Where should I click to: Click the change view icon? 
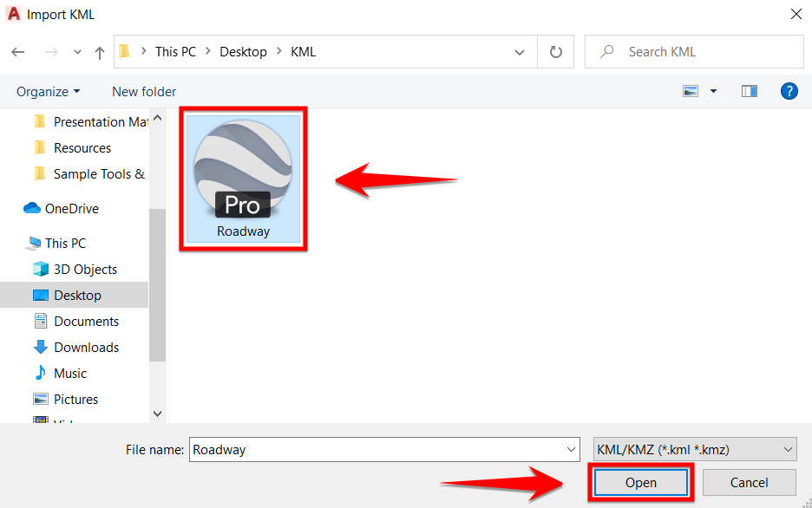[x=691, y=91]
